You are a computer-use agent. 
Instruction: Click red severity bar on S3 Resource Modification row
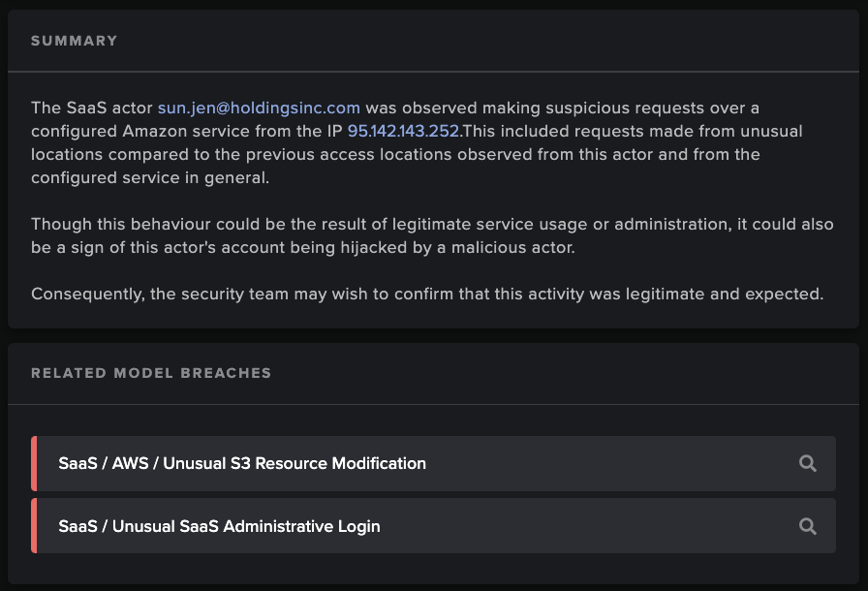[x=34, y=463]
